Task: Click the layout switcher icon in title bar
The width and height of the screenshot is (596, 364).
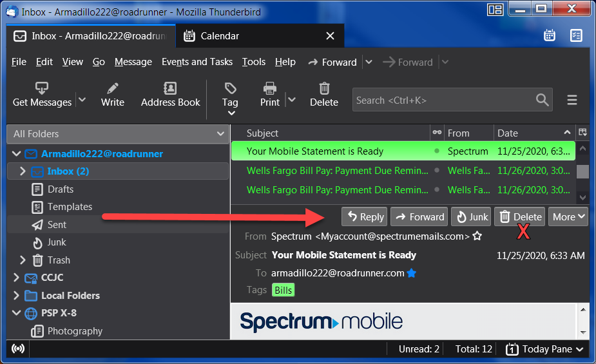Action: coord(495,10)
